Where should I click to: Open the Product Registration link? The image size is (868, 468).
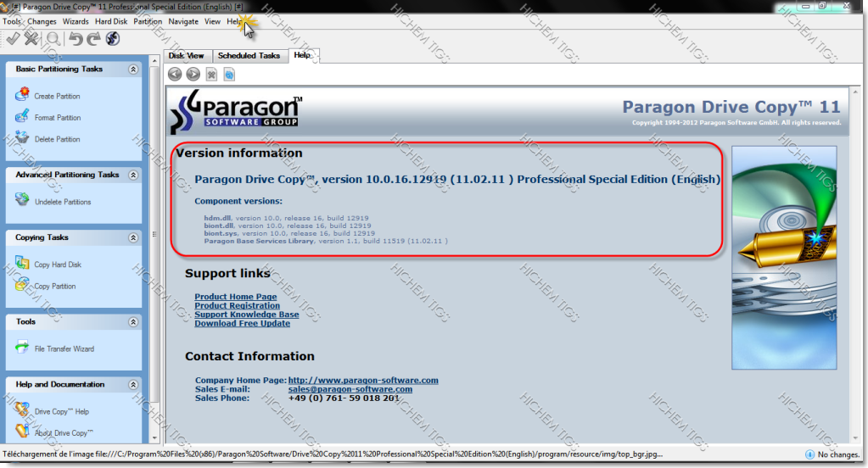point(238,305)
